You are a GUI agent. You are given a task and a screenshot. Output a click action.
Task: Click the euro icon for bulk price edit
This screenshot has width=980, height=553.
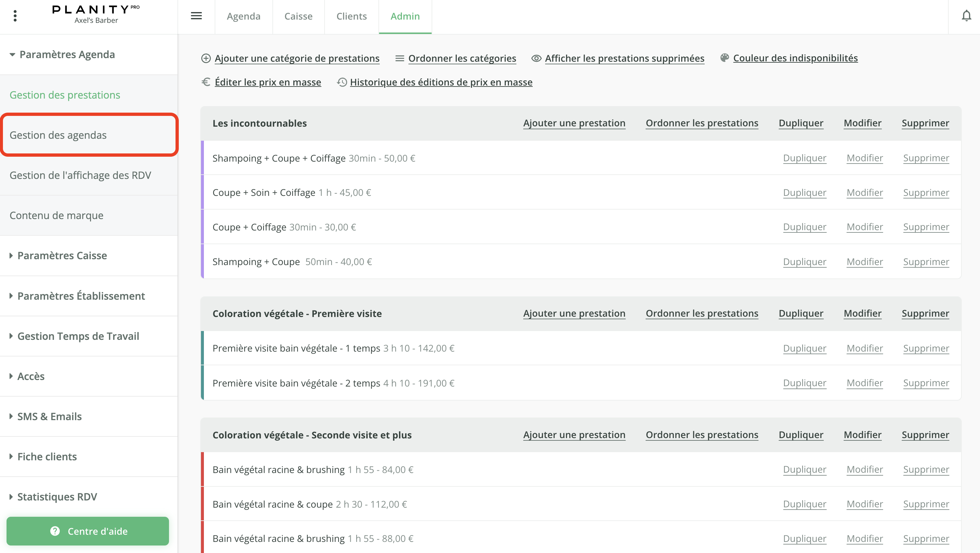[206, 82]
